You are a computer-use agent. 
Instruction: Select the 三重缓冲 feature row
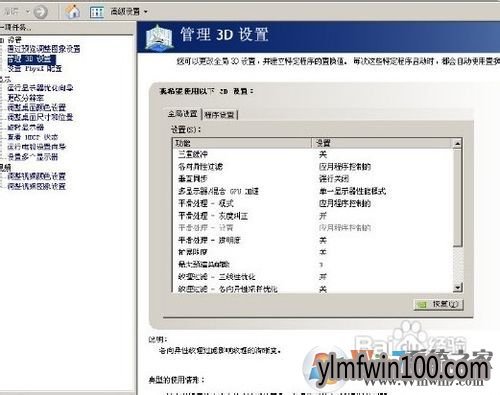click(x=313, y=154)
